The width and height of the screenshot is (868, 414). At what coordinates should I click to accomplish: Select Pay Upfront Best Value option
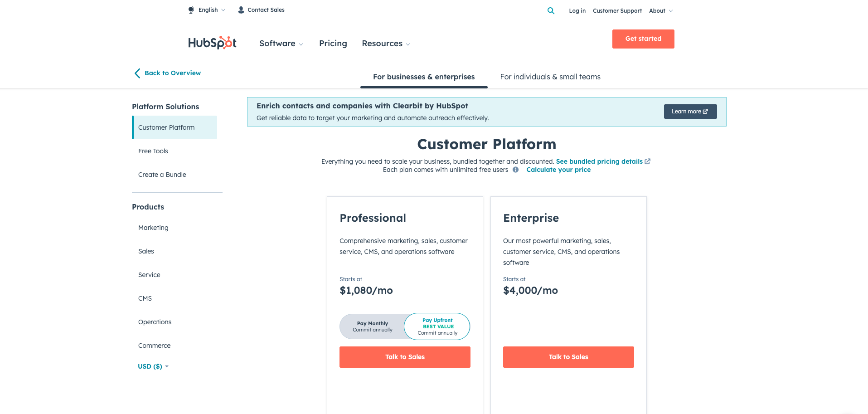pyautogui.click(x=437, y=326)
